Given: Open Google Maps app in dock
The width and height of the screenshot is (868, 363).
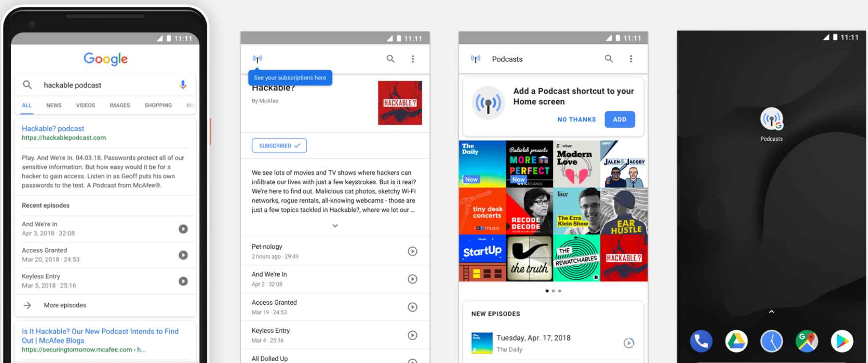Looking at the screenshot, I should (x=807, y=341).
